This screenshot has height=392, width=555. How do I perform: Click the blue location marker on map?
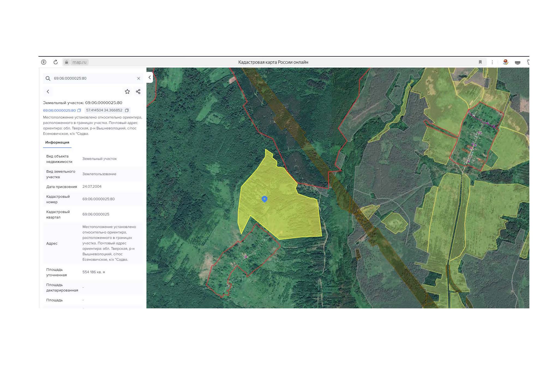pyautogui.click(x=265, y=199)
